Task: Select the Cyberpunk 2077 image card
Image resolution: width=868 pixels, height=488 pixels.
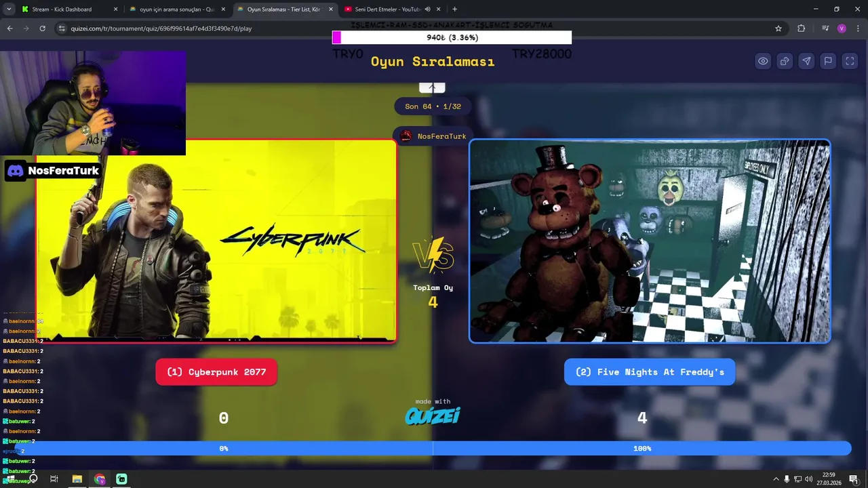Action: [x=216, y=241]
